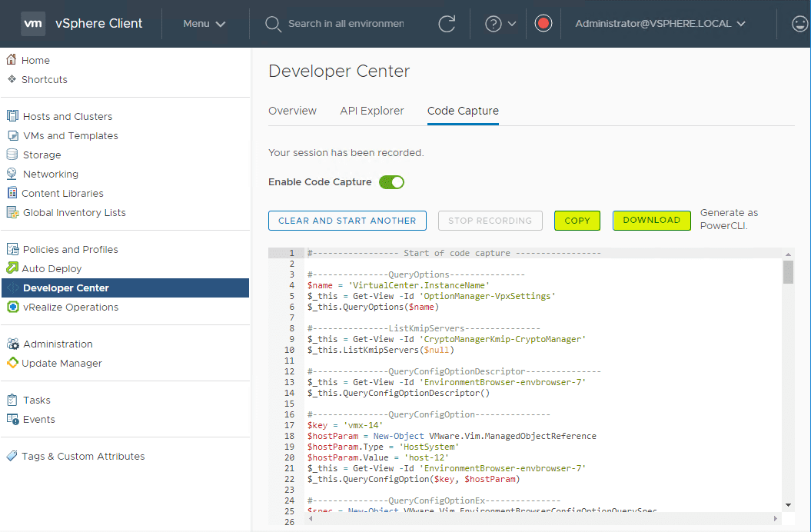The height and width of the screenshot is (532, 811).
Task: Switch to the Overview tab
Action: click(292, 111)
